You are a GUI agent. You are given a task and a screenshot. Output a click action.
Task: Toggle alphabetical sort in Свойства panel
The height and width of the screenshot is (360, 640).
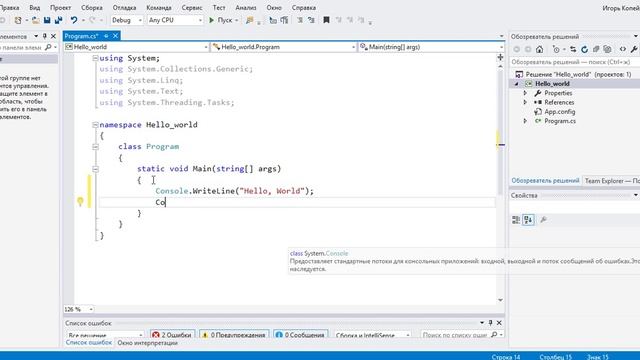528,220
